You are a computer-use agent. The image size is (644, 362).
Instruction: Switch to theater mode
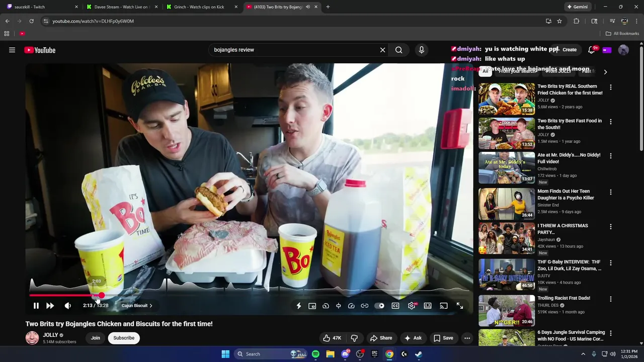(x=428, y=306)
